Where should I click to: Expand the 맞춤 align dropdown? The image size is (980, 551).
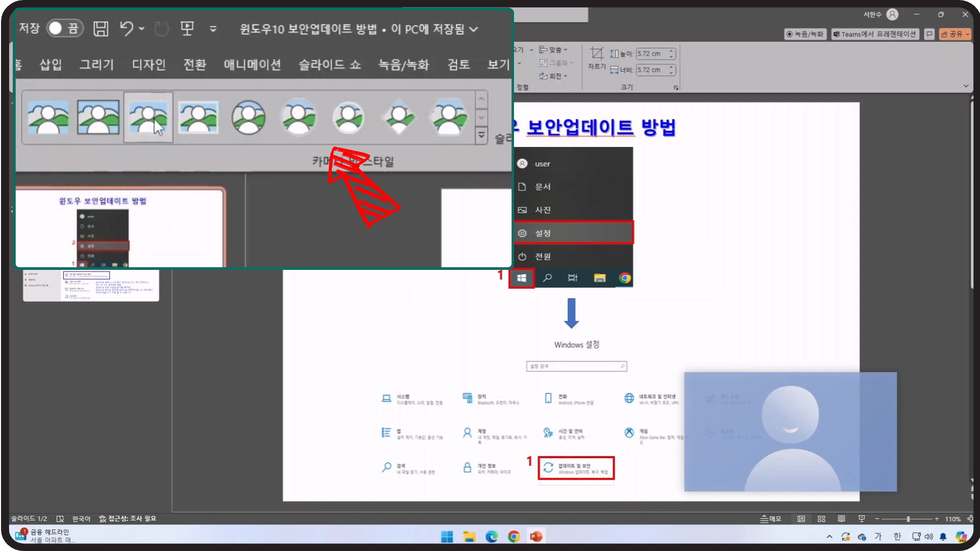coord(554,50)
